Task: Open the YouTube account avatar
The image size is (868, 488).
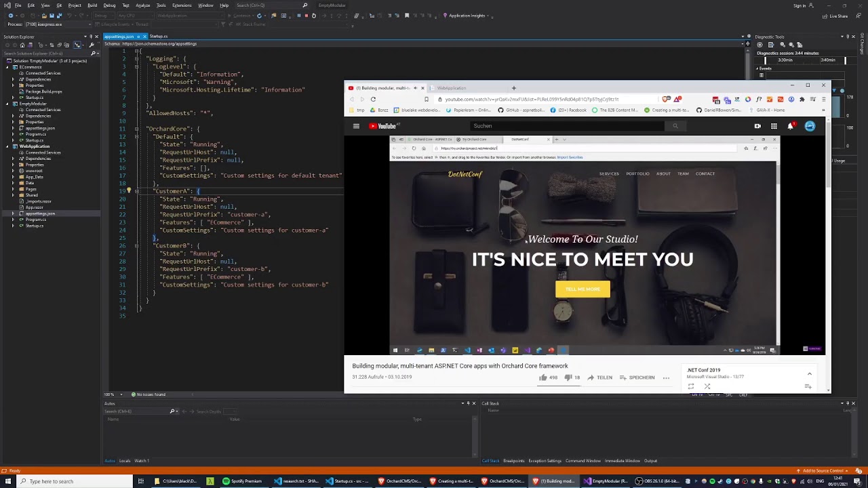Action: click(810, 126)
